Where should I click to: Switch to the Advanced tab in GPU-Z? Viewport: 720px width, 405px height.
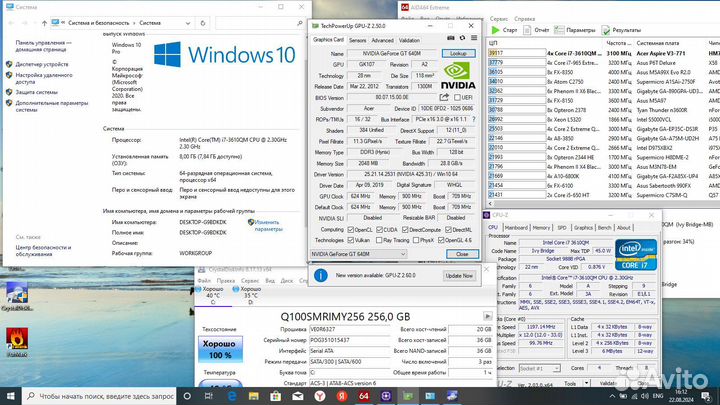tap(382, 40)
